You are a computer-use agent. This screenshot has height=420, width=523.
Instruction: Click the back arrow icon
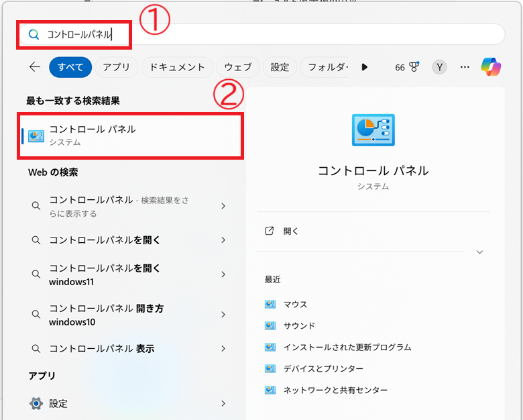coord(34,67)
